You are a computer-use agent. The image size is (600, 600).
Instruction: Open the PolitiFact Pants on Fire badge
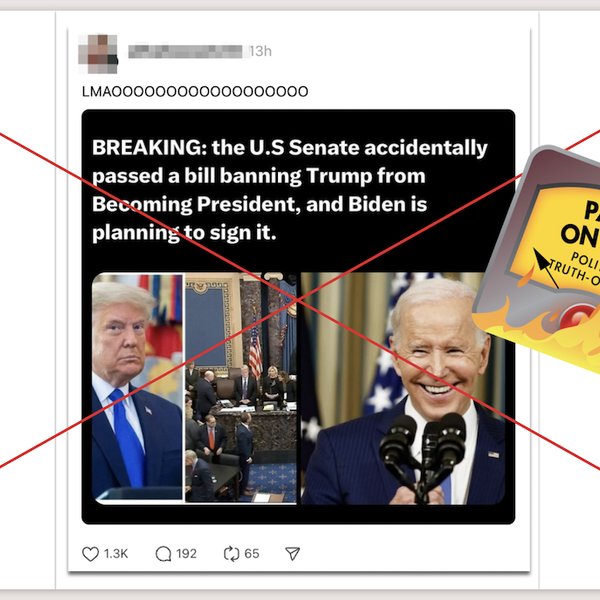[x=536, y=258]
